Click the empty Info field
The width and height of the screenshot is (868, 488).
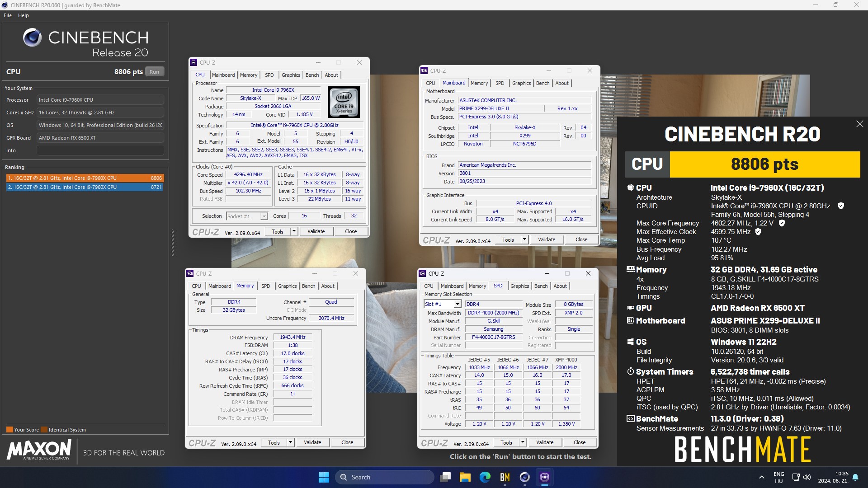[x=100, y=150]
